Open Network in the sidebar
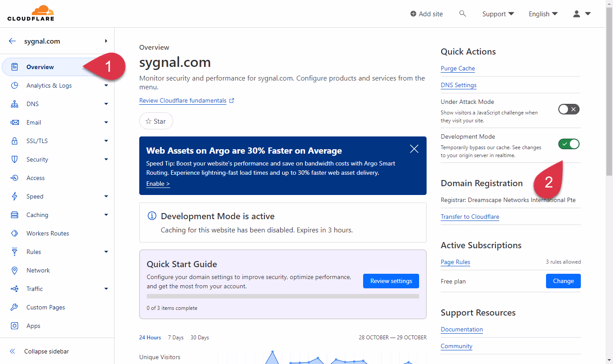Image resolution: width=613 pixels, height=364 pixels. coord(57,270)
